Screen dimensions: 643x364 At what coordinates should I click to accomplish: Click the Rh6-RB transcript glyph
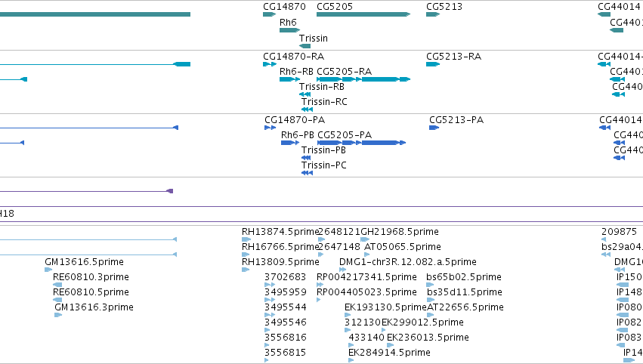tap(289, 79)
